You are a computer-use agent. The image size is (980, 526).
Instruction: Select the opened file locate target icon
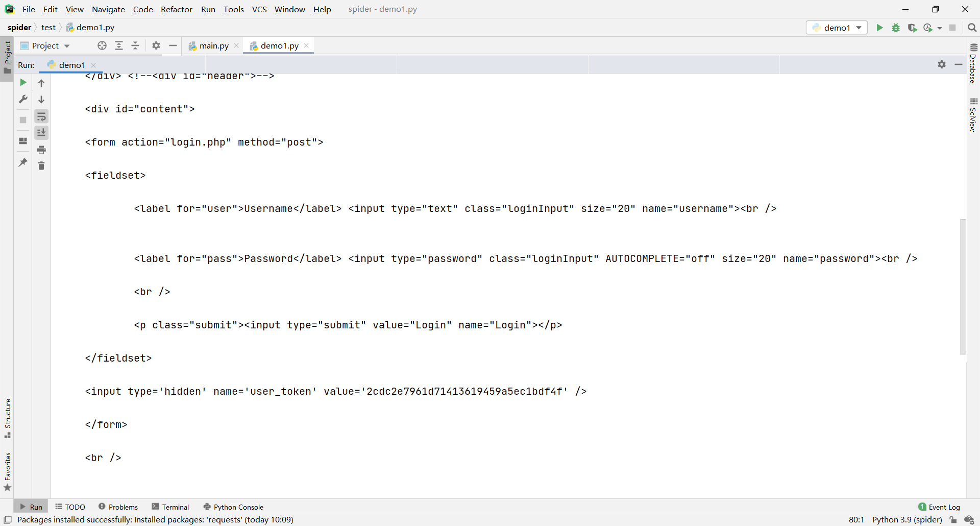[x=102, y=45]
